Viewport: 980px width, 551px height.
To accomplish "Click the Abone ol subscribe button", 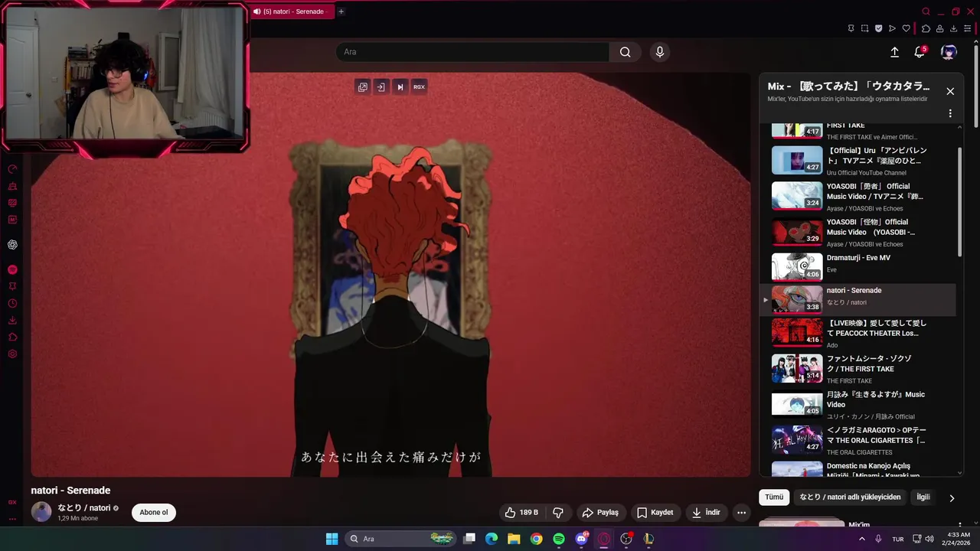I will pos(154,513).
